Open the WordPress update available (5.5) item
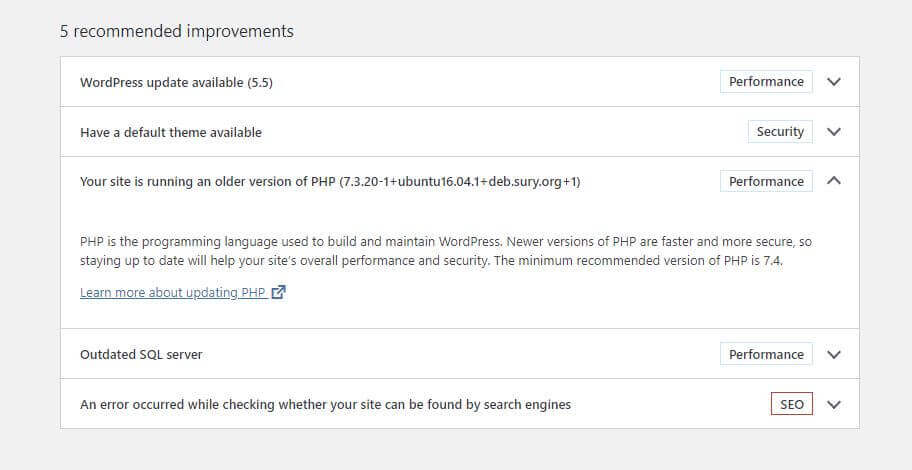Image resolution: width=912 pixels, height=470 pixels. click(x=176, y=82)
